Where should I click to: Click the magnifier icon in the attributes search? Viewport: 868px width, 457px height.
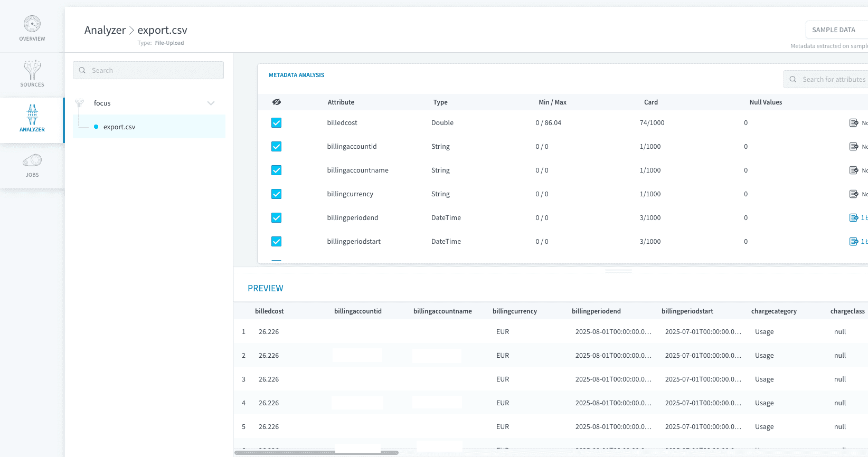(x=793, y=79)
